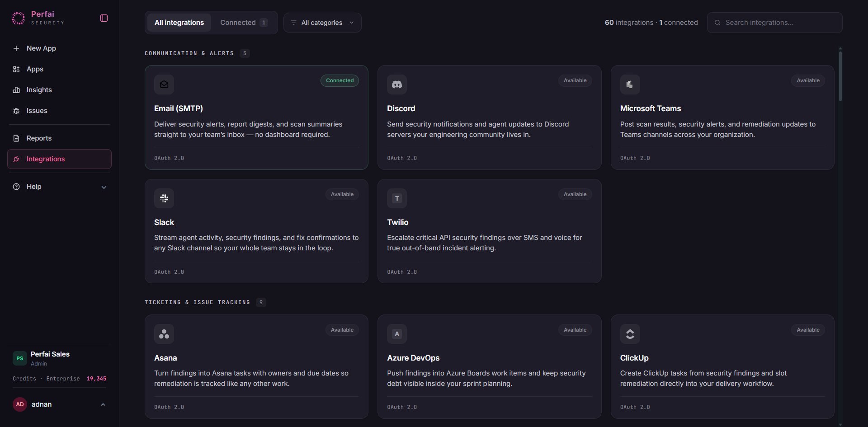
Task: Switch to the Connected tab
Action: [x=244, y=23]
